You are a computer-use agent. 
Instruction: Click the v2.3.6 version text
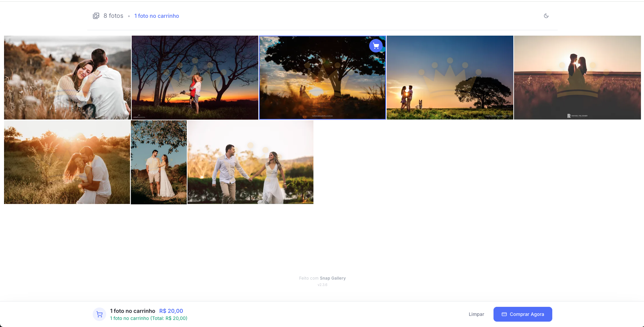(322, 285)
